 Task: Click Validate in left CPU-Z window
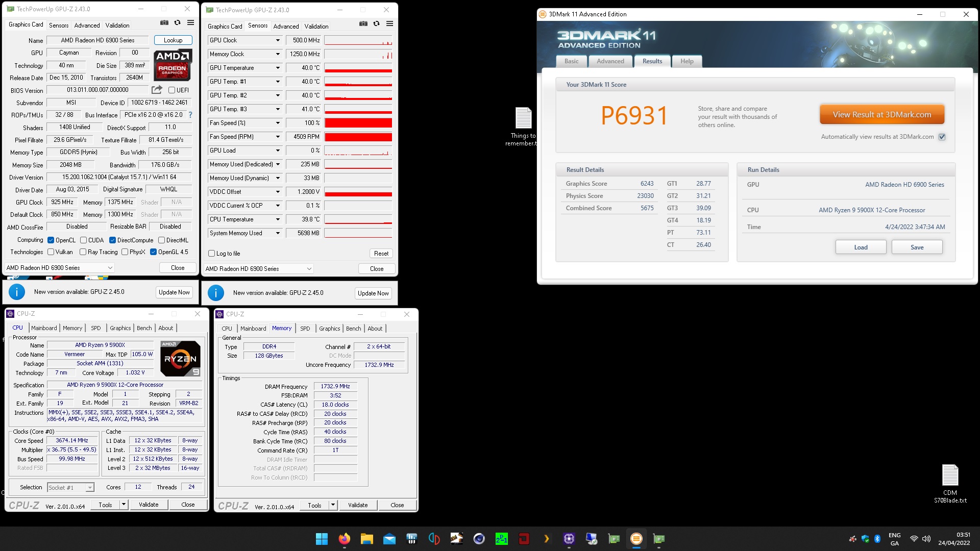(x=149, y=505)
